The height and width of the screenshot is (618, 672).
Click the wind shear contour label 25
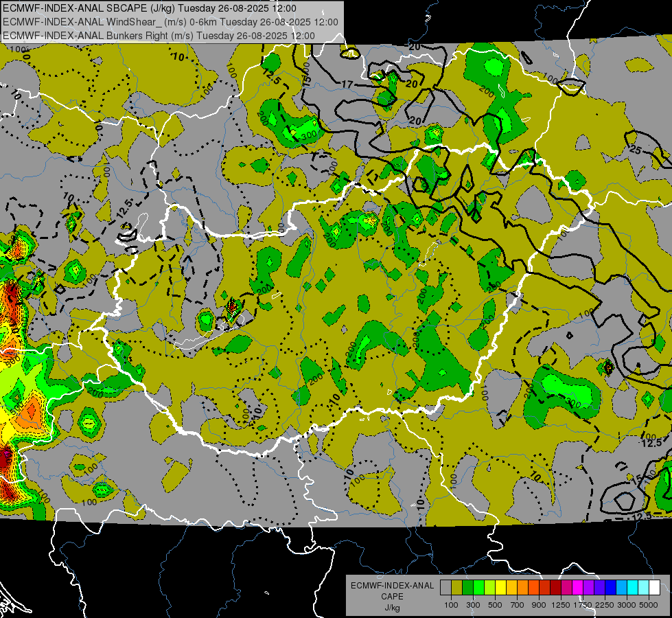pos(636,150)
